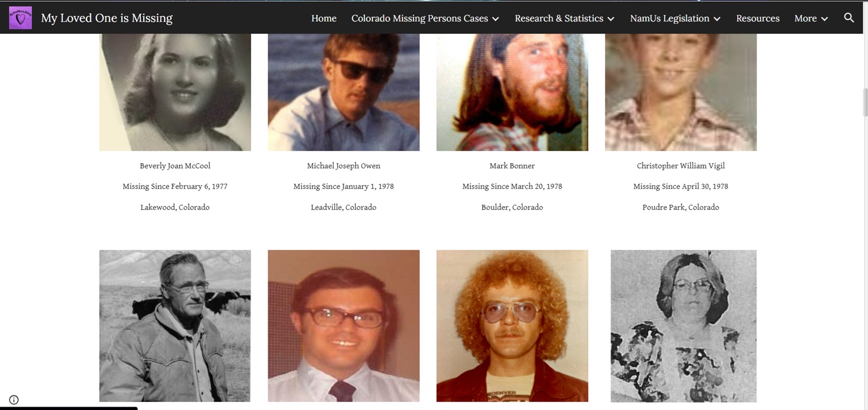Screen dimensions: 868x410
Task: Click the Beverly Joan McCool name
Action: [175, 166]
